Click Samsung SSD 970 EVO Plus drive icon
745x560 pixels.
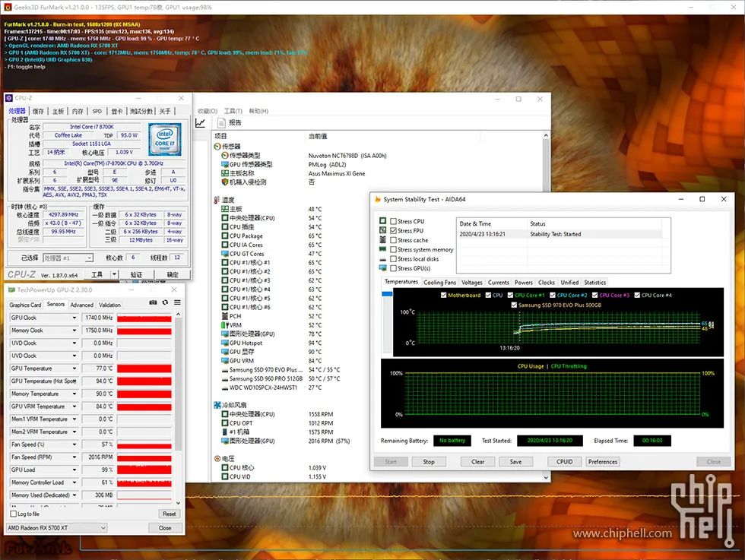(x=225, y=370)
